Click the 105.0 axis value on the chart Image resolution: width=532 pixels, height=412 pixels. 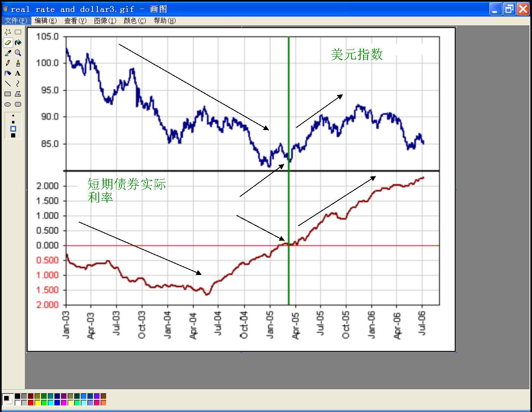point(47,37)
